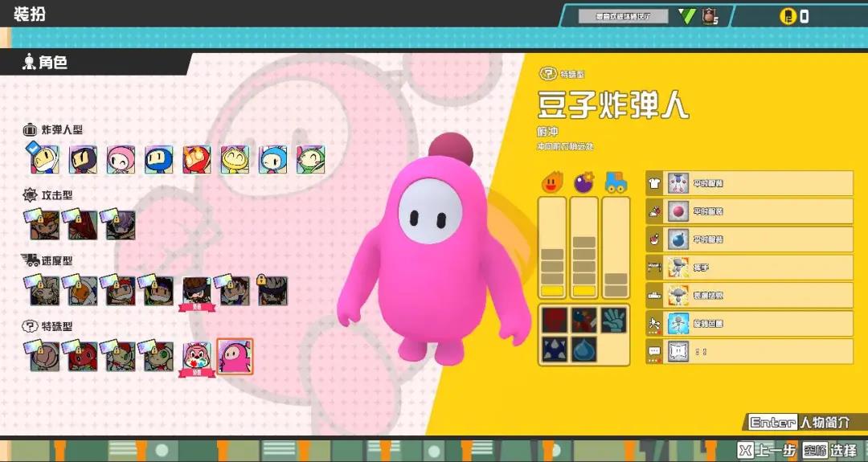Select the Black Bomberman character portrait
The height and width of the screenshot is (462, 868).
tap(83, 160)
